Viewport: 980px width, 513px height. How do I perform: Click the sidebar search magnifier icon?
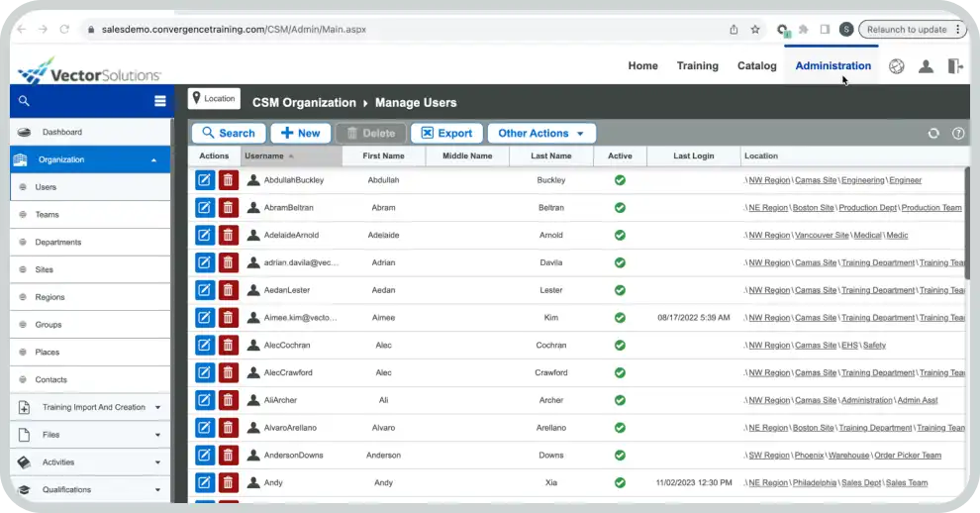pyautogui.click(x=24, y=101)
